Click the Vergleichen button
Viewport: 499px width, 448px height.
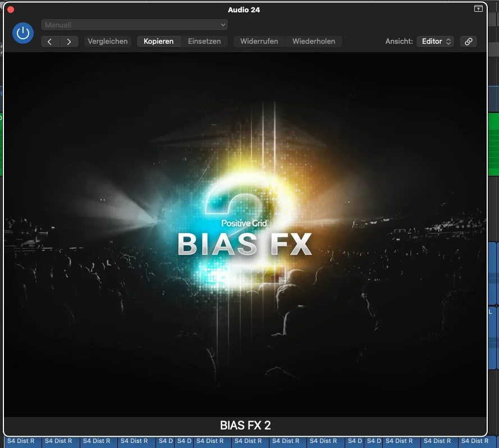tap(108, 42)
